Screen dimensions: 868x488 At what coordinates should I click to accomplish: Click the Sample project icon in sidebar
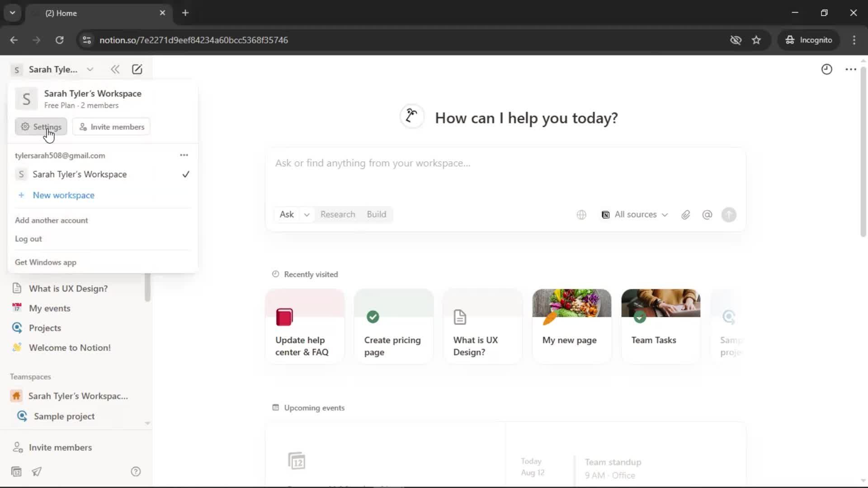pos(22,416)
